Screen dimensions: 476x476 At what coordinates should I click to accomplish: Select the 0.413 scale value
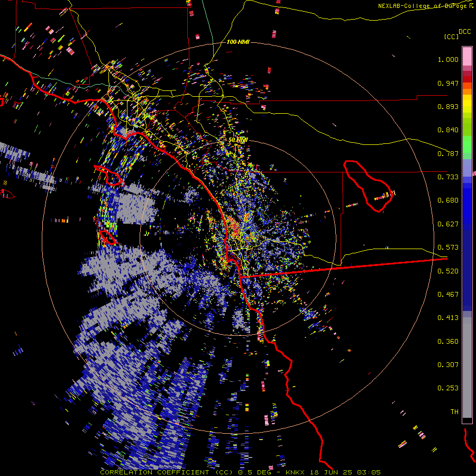(x=448, y=318)
